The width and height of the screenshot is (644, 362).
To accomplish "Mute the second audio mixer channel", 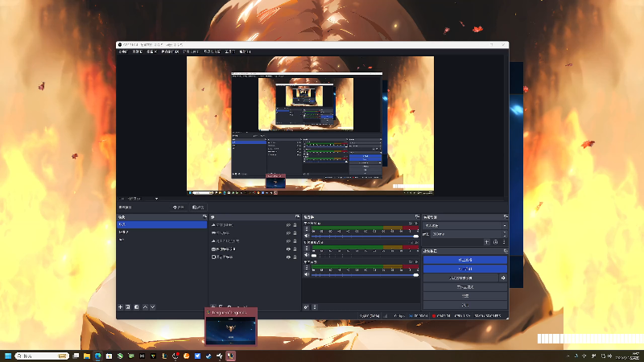I will click(307, 255).
